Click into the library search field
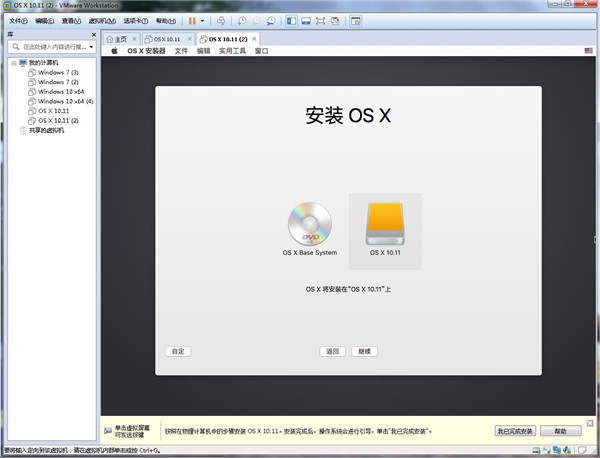Viewport: 600px width, 458px height. [50, 47]
